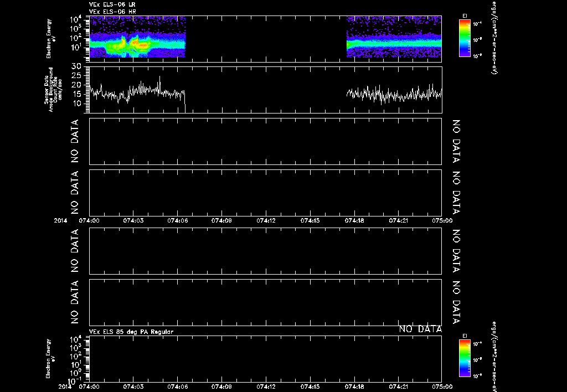
Task: Click the 'Electron Energy eV' label of the ELS-06 spectrogram
Action: click(51, 38)
